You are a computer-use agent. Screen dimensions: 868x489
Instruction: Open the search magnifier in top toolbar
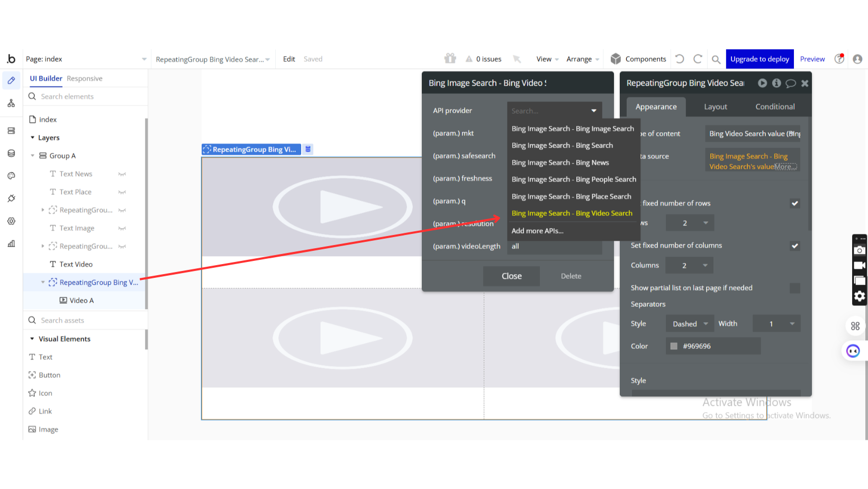tap(716, 59)
